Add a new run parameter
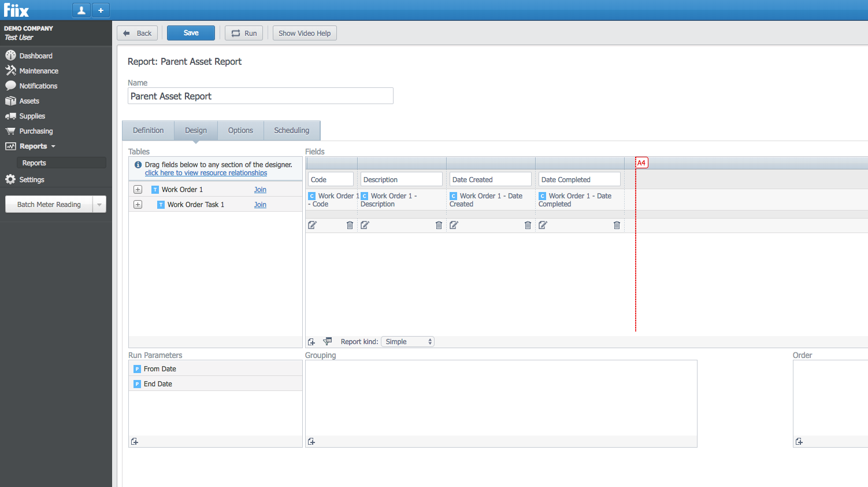Image resolution: width=868 pixels, height=487 pixels. pyautogui.click(x=135, y=441)
